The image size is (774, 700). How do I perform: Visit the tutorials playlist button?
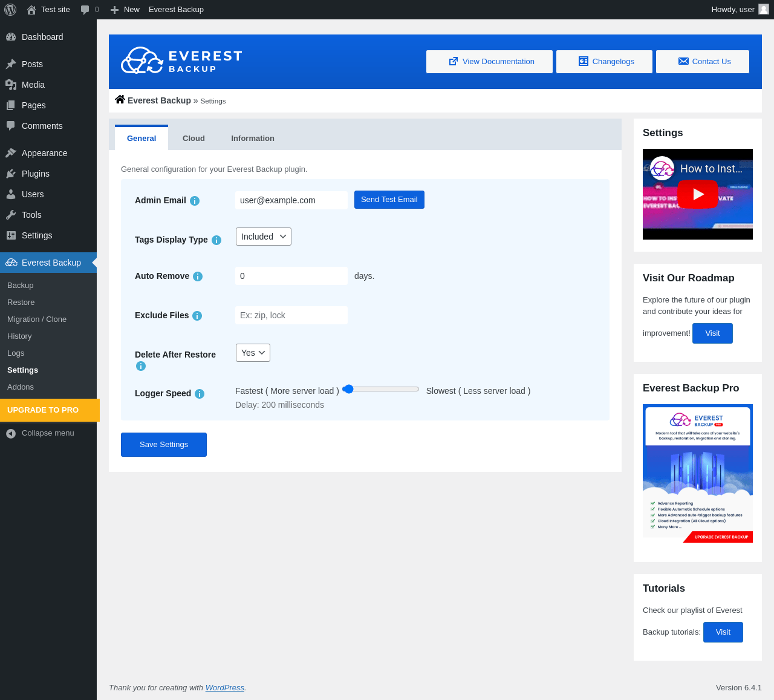click(x=723, y=632)
